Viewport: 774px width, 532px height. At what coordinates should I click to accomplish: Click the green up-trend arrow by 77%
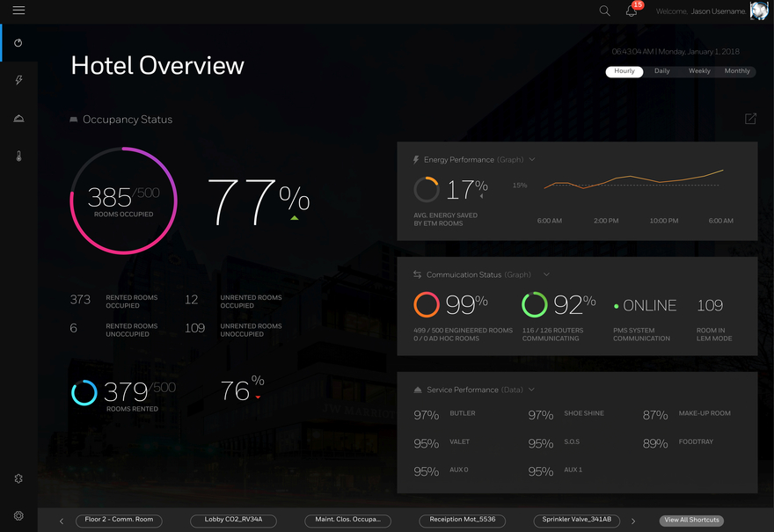pyautogui.click(x=294, y=218)
